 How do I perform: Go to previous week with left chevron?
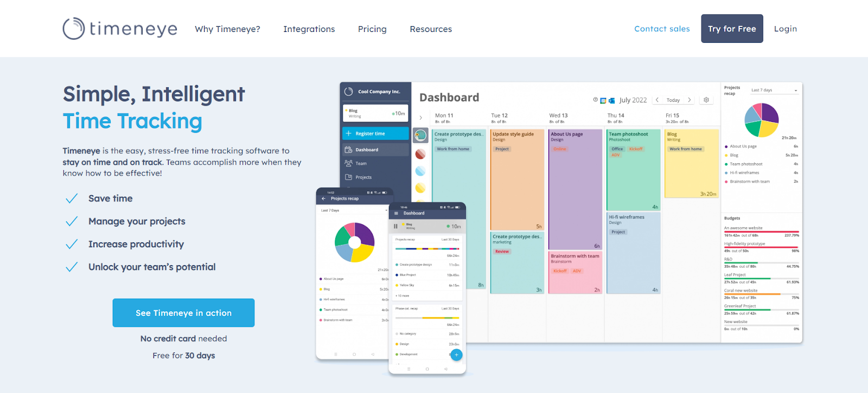click(x=657, y=100)
